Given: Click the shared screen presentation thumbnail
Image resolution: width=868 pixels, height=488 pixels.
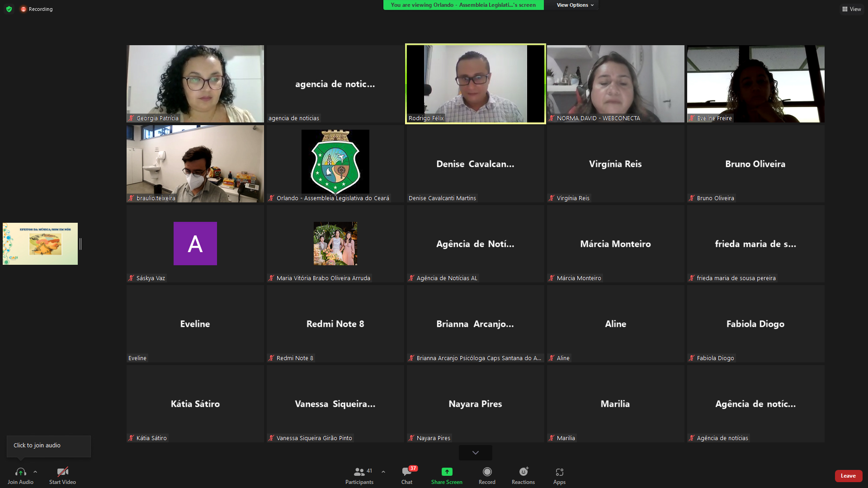Looking at the screenshot, I should point(40,244).
